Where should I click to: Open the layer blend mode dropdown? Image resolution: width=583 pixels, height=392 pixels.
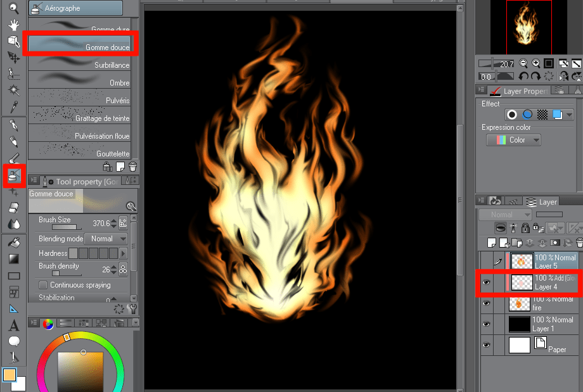(505, 215)
